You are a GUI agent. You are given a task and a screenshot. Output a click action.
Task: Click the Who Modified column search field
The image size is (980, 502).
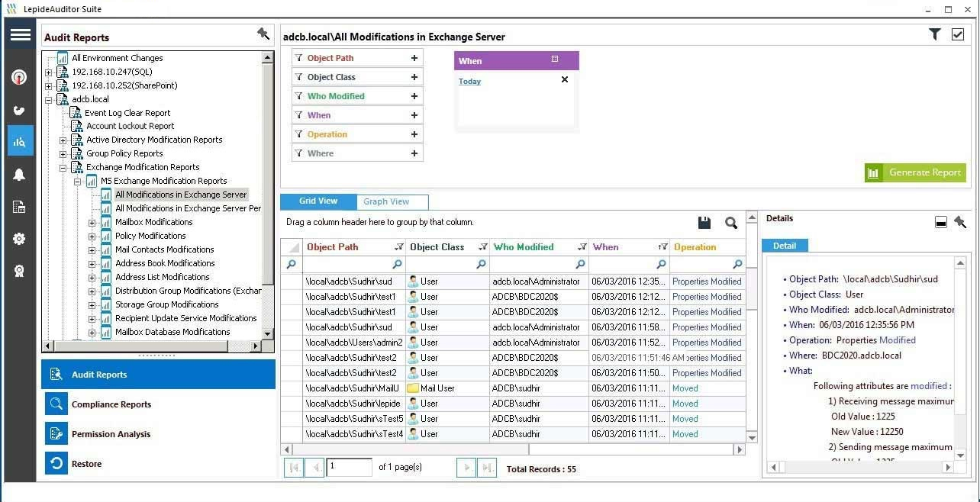coord(539,264)
